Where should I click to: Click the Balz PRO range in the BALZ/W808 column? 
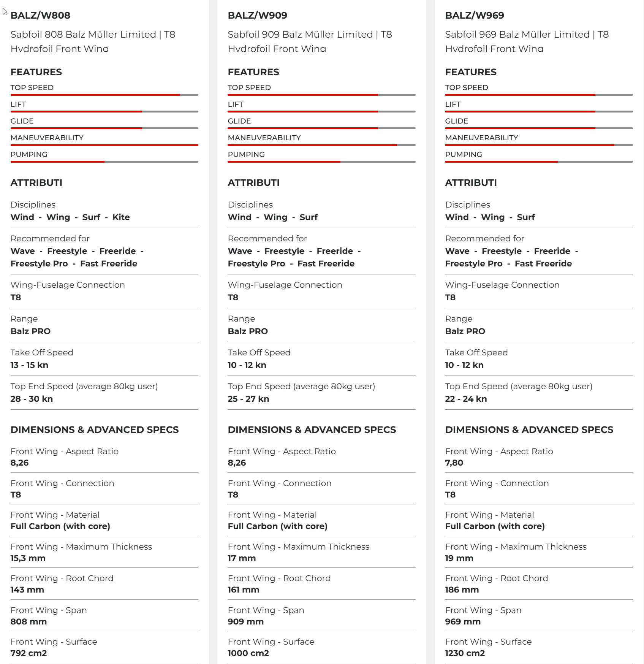pyautogui.click(x=30, y=331)
